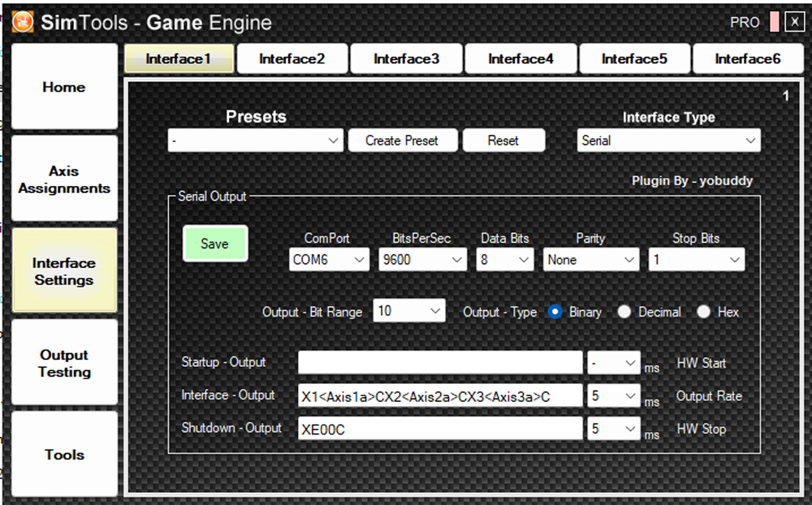
Task: Open Axis Assignments section
Action: (x=64, y=179)
